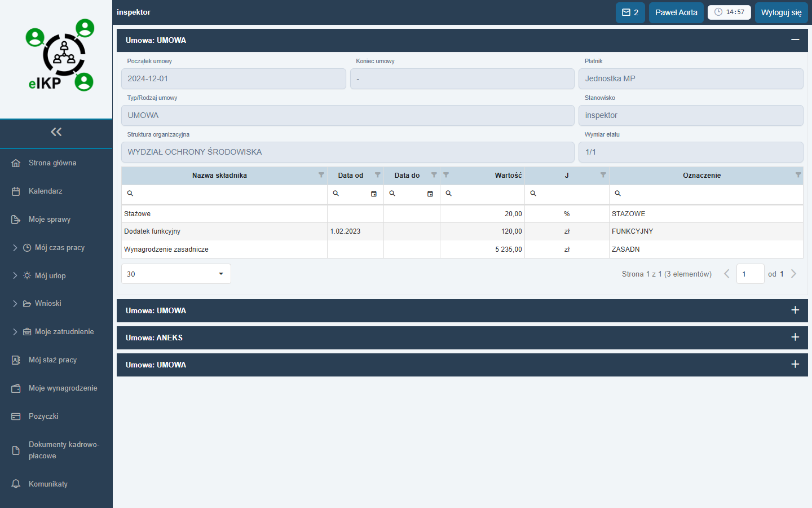Open the page size dropdown showing 30
The image size is (812, 508).
[x=176, y=274]
